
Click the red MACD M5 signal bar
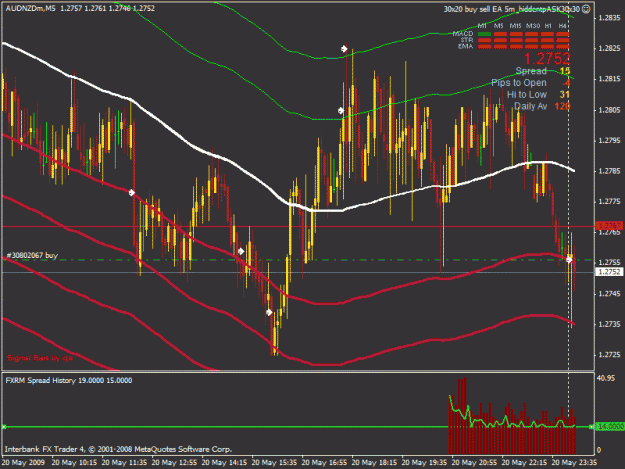pyautogui.click(x=500, y=34)
